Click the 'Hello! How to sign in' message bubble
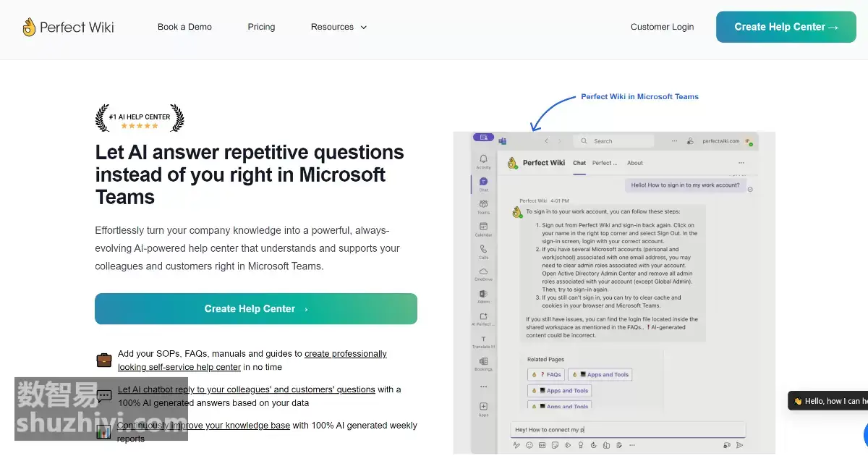868x456 pixels. [x=685, y=185]
